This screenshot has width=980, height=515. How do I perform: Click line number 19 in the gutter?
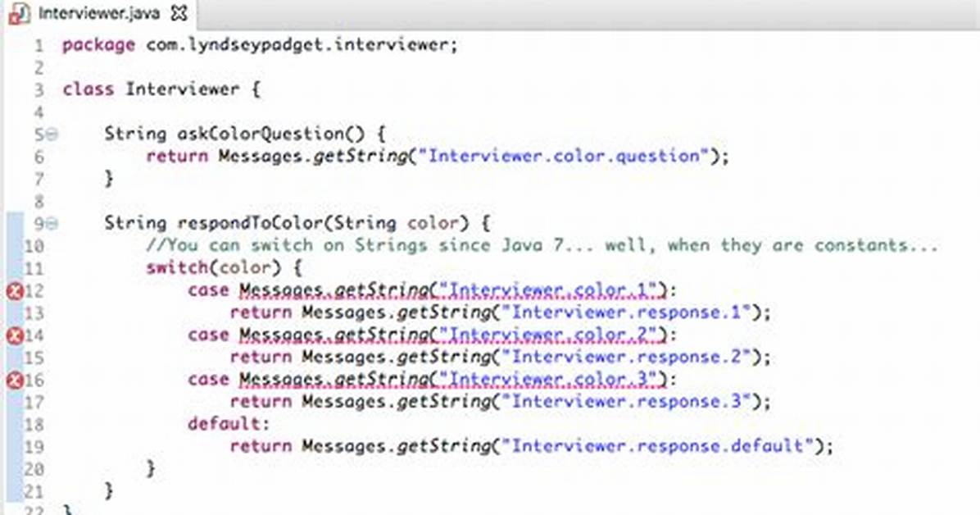point(34,447)
